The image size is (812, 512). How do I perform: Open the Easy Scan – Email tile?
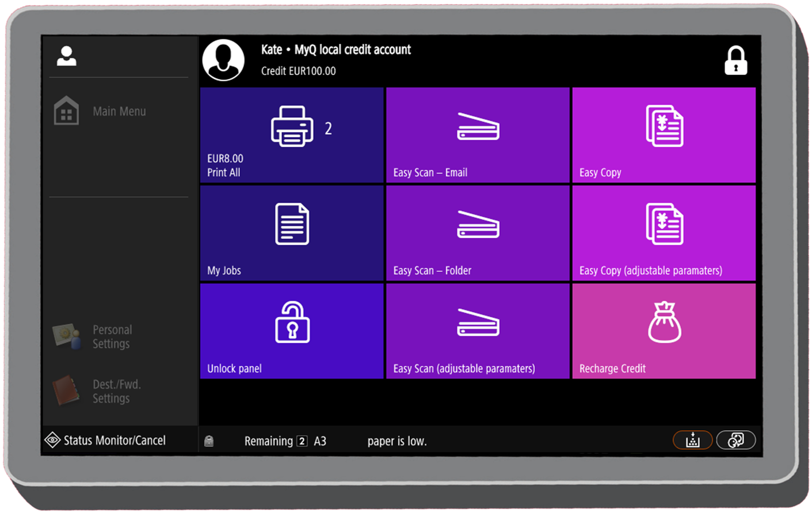click(x=478, y=135)
